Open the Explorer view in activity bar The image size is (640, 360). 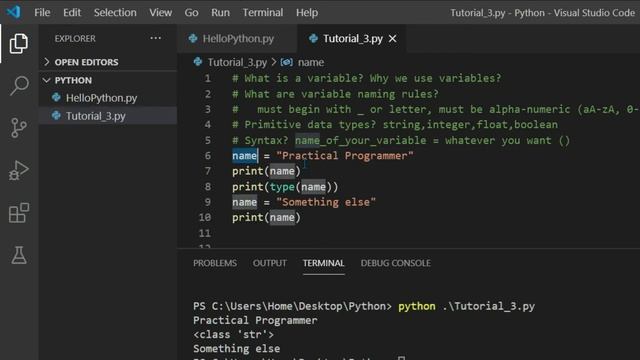pos(19,43)
